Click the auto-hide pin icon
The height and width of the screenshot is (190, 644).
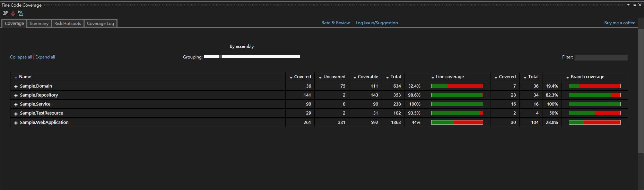click(634, 5)
